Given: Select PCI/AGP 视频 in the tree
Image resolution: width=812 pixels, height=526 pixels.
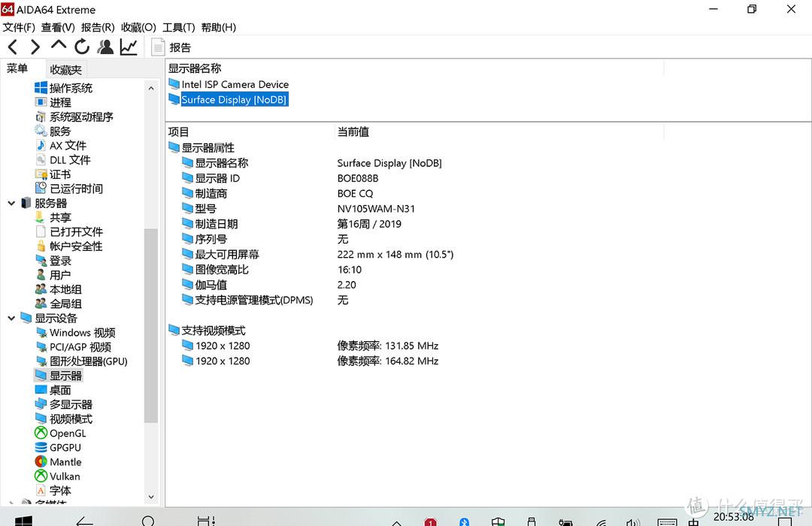Looking at the screenshot, I should click(73, 347).
